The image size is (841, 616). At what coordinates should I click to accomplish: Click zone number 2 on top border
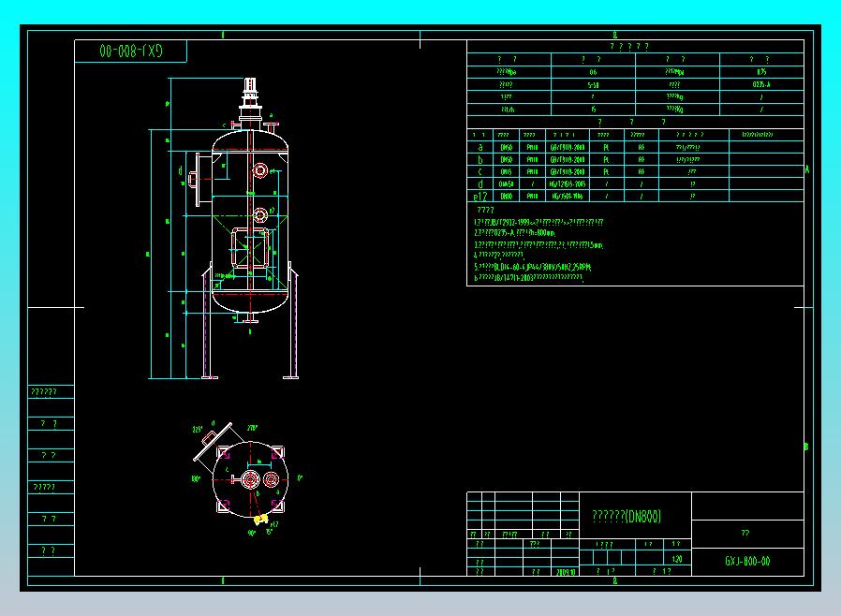click(614, 35)
